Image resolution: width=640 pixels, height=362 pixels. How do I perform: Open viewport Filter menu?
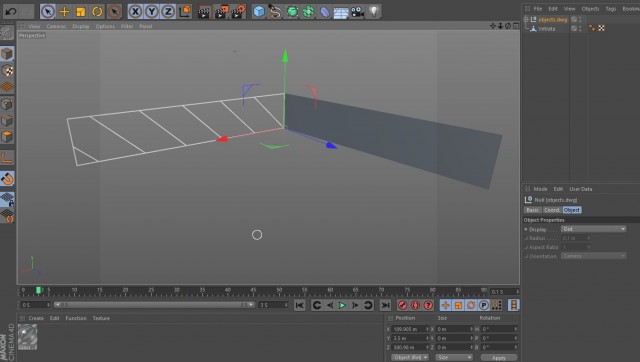127,26
